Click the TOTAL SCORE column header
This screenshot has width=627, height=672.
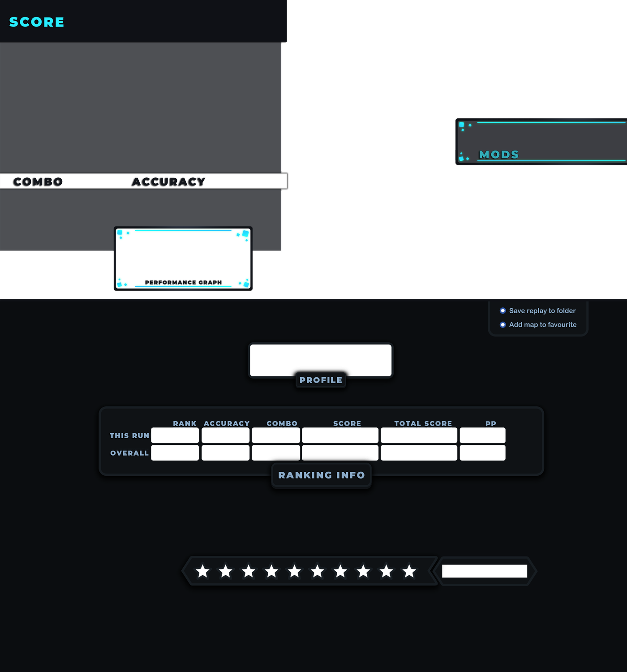[x=423, y=423]
